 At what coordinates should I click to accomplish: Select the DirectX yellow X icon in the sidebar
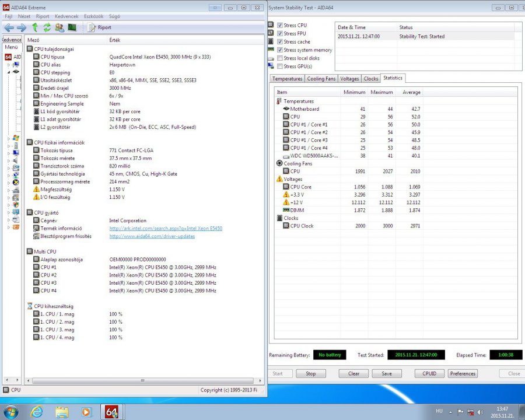tap(16, 182)
